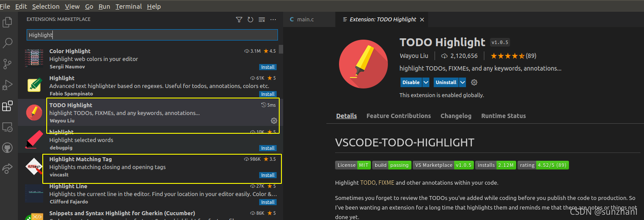
Task: Click the v1.0.5 version label
Action: click(500, 42)
